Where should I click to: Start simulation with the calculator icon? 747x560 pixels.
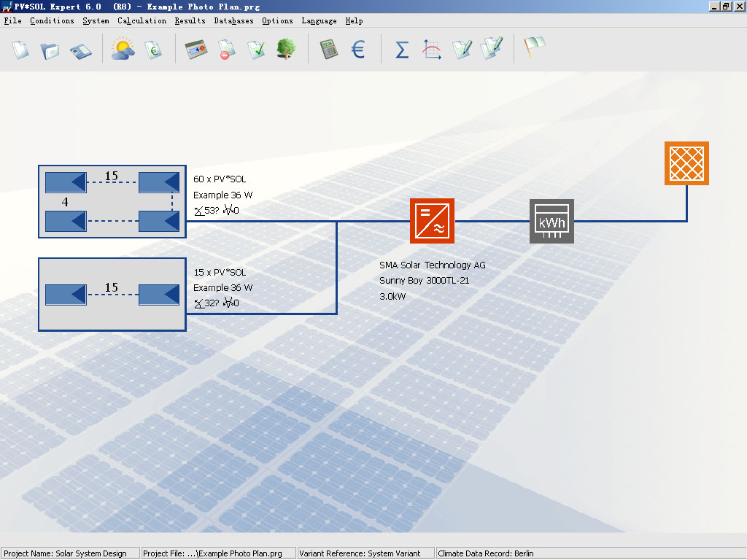click(329, 50)
